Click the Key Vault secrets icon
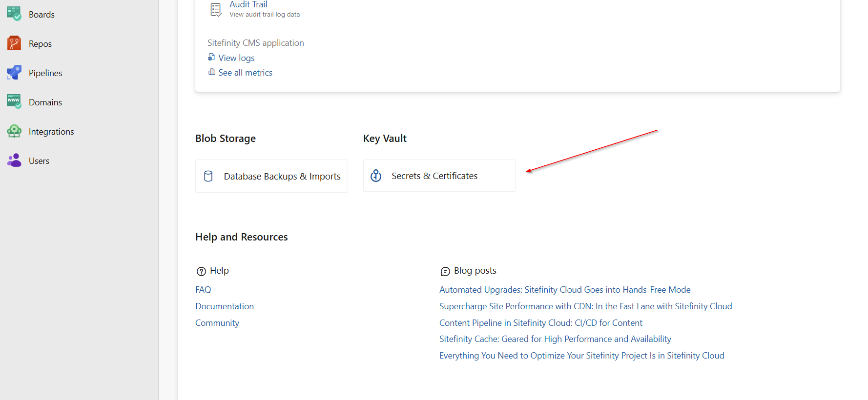Viewport: 868px width, 400px height. tap(376, 176)
